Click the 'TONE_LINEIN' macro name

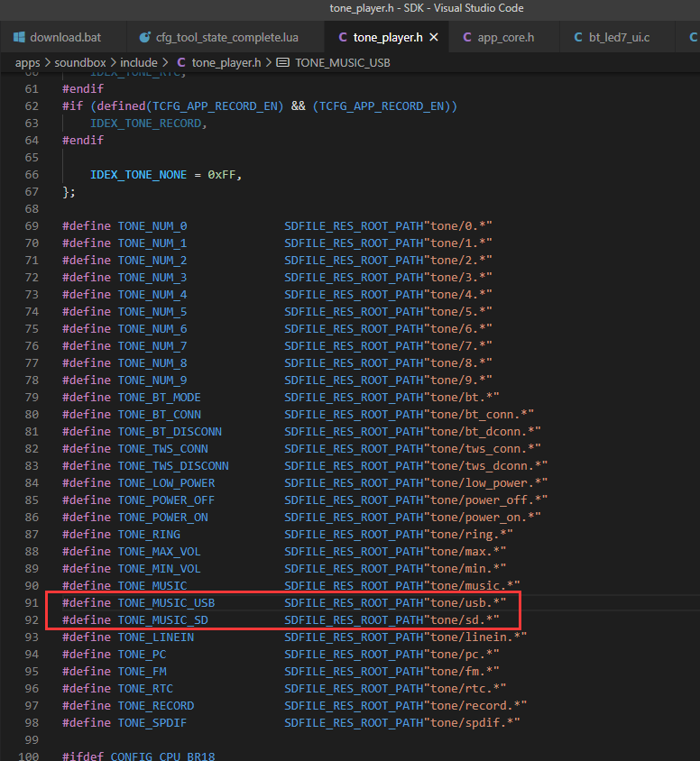[156, 637]
